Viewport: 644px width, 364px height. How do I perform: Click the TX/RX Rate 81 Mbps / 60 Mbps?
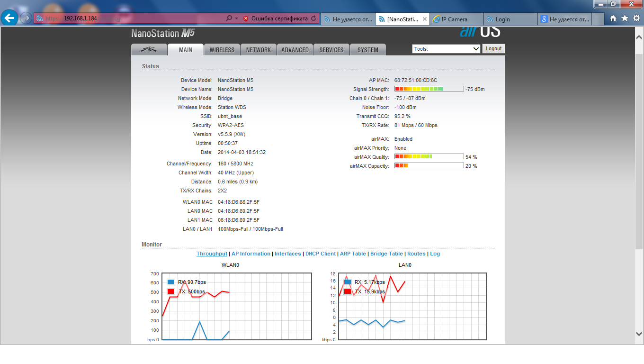(x=416, y=125)
